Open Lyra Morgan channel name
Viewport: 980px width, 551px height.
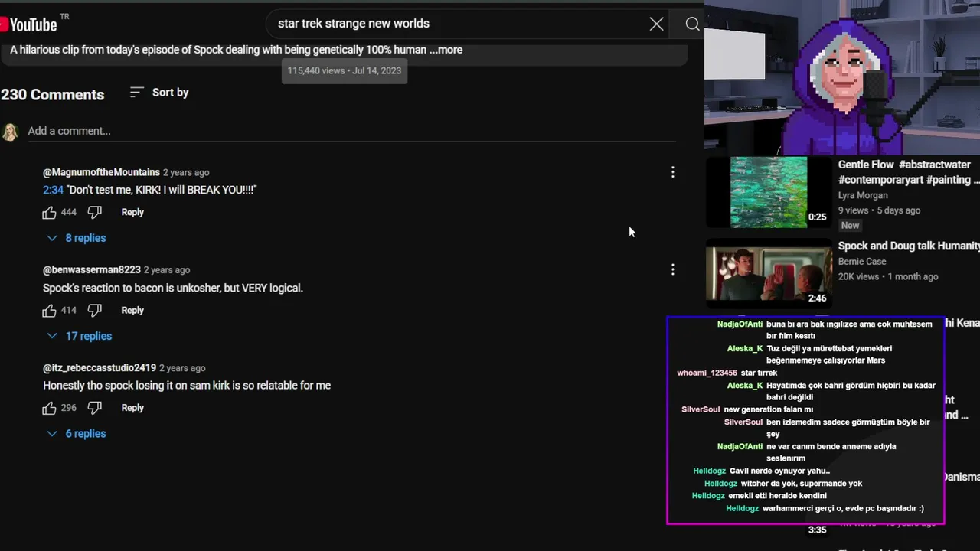[x=863, y=195]
